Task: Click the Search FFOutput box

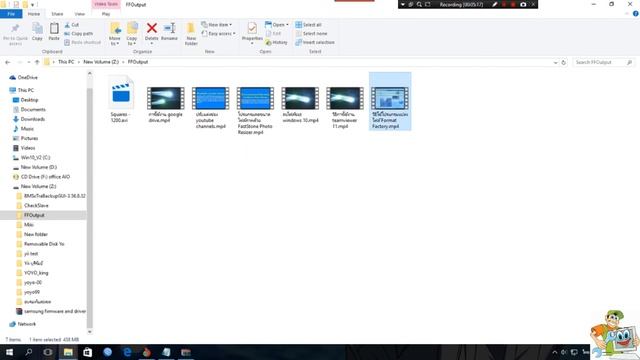Action: [603, 62]
